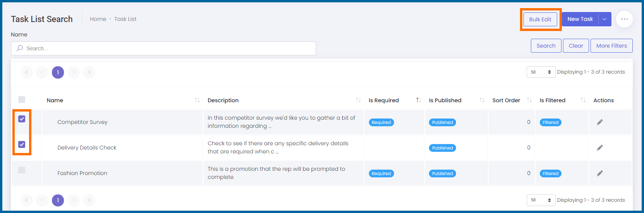
Task: Tick the select-all header checkbox
Action: click(22, 100)
